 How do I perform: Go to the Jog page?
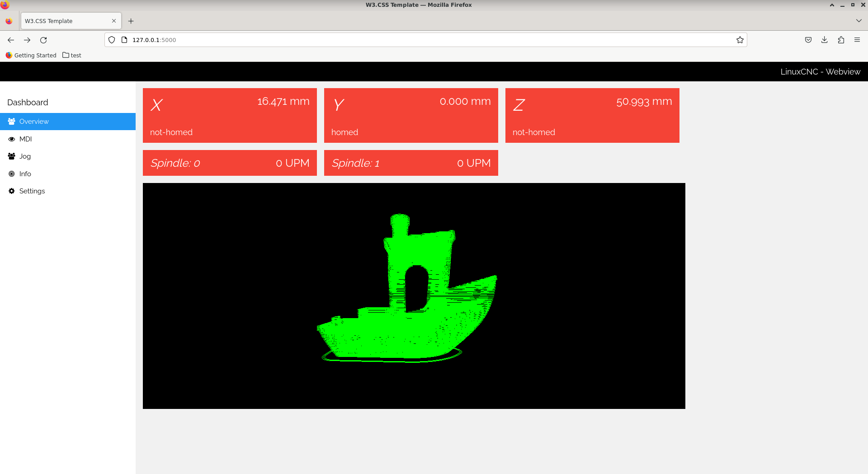pyautogui.click(x=68, y=156)
